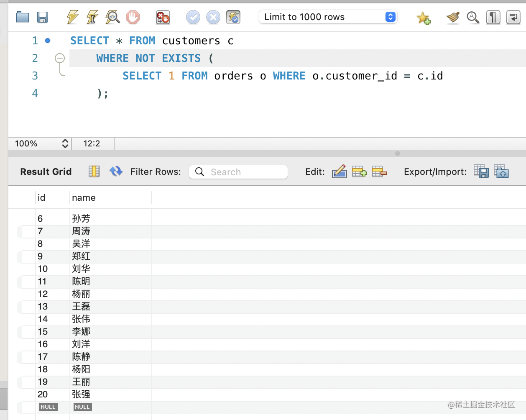Change the 100% zoom level stepper

click(65, 143)
